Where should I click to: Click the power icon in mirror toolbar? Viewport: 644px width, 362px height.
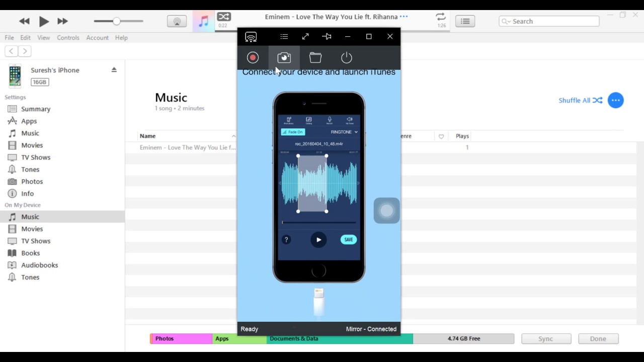point(347,57)
